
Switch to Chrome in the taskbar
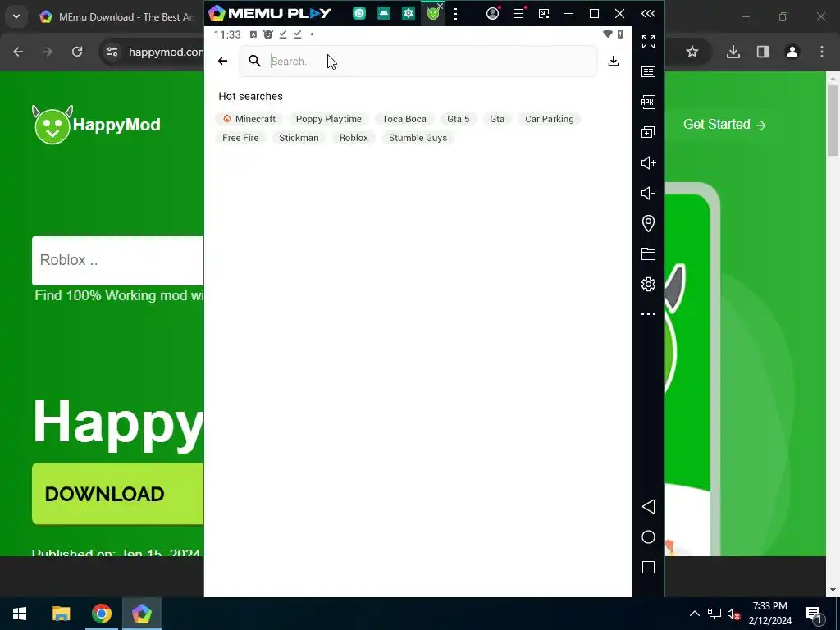[x=101, y=614]
